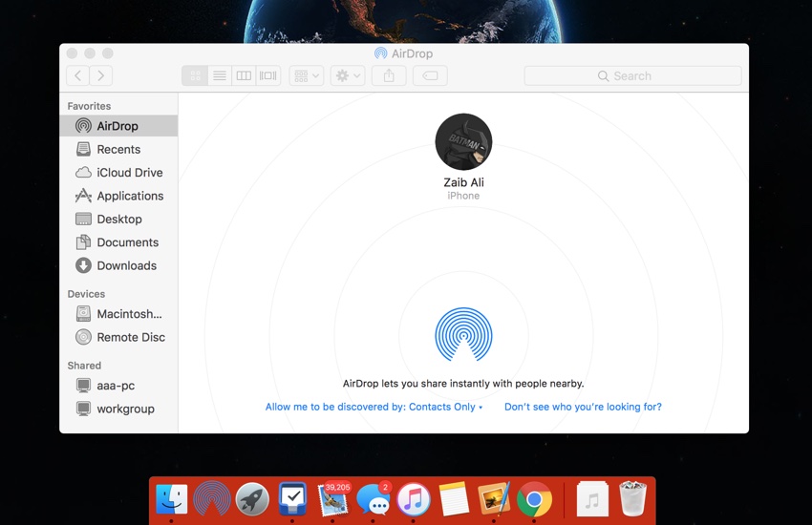
Task: Open the checkmark task app in Dock
Action: pos(292,499)
